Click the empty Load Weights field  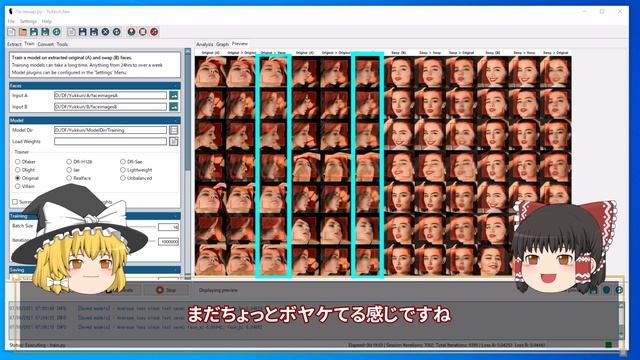110,142
